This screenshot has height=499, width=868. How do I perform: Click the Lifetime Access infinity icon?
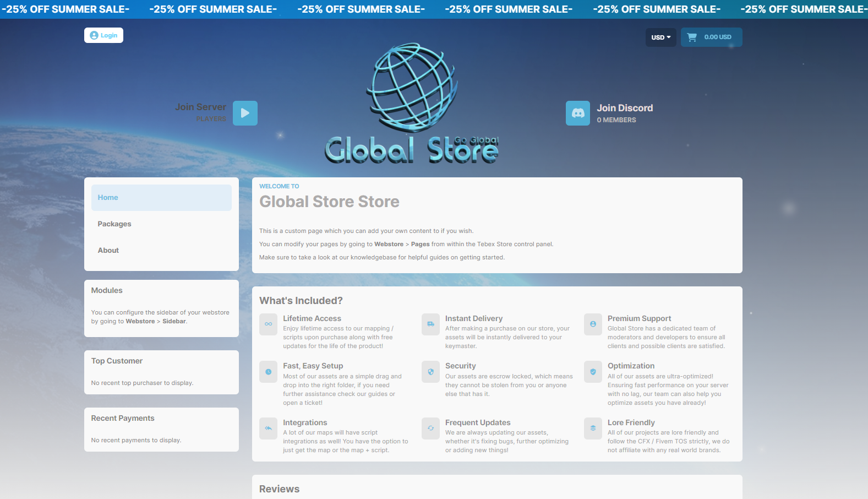268,324
